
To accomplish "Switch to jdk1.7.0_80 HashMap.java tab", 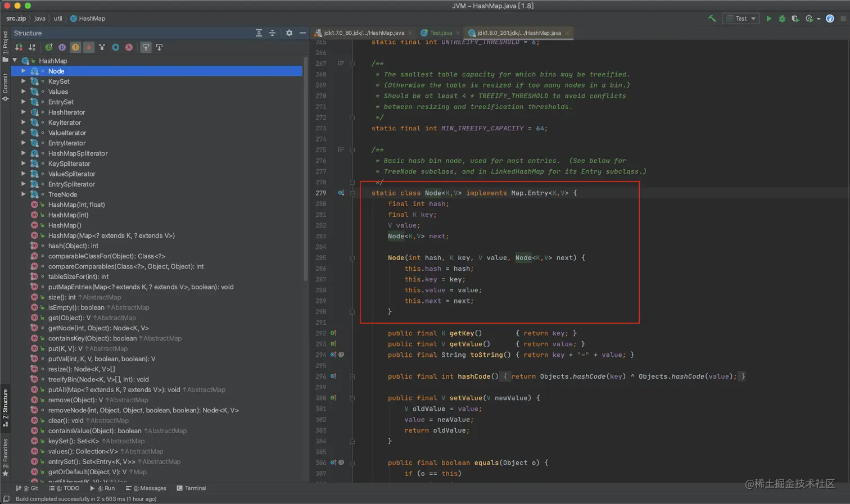I will 364,33.
